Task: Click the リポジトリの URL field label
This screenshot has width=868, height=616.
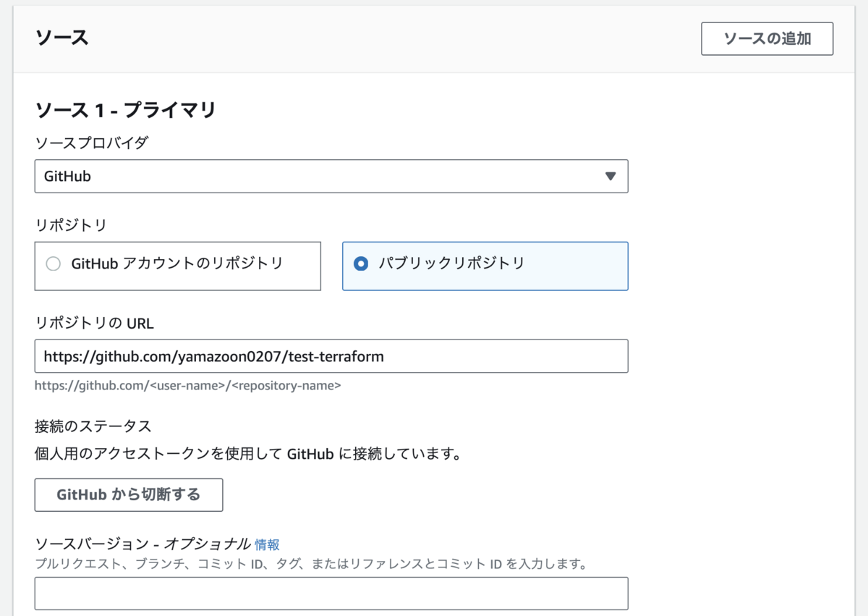Action: 94,323
